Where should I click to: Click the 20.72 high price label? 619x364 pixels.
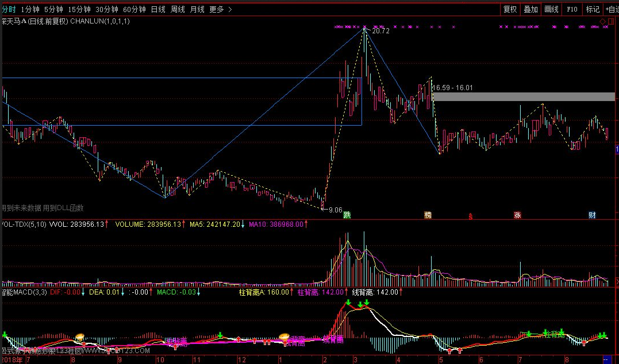click(380, 31)
